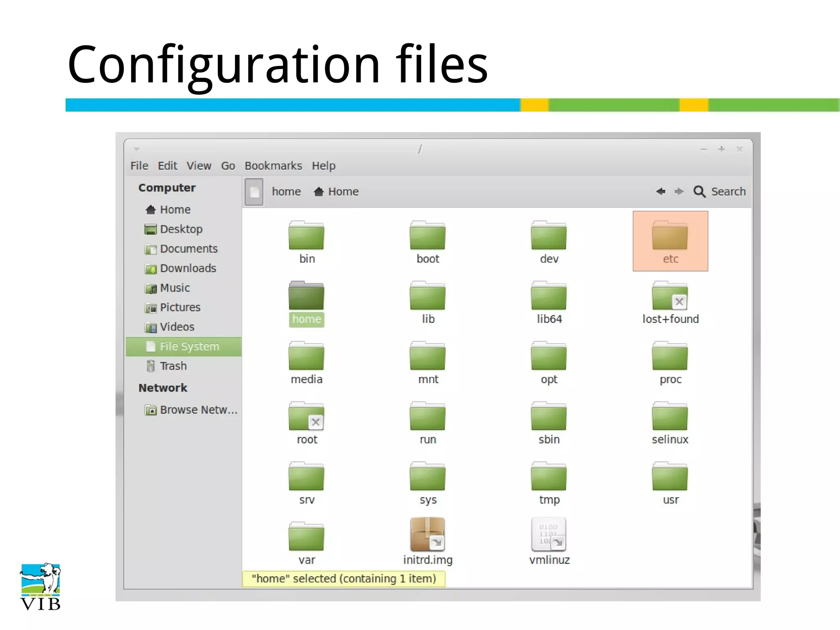Go back with the left arrow
The height and width of the screenshot is (630, 840).
(660, 192)
